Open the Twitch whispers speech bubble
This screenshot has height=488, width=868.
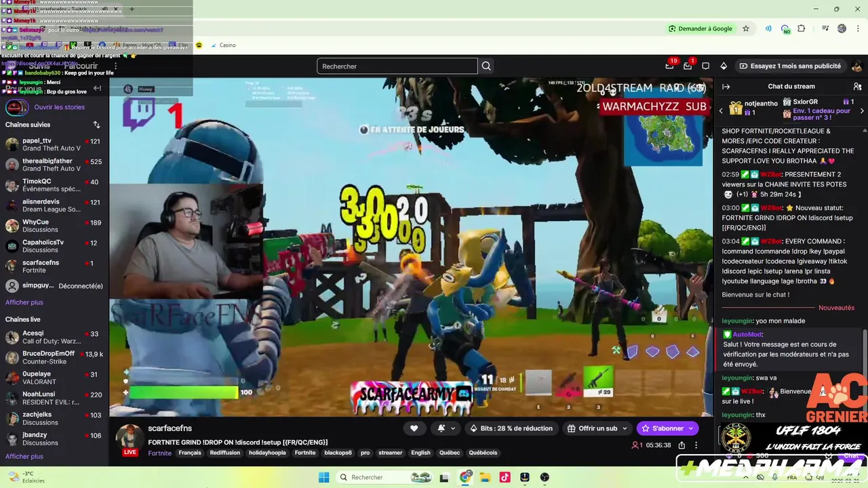pyautogui.click(x=706, y=66)
